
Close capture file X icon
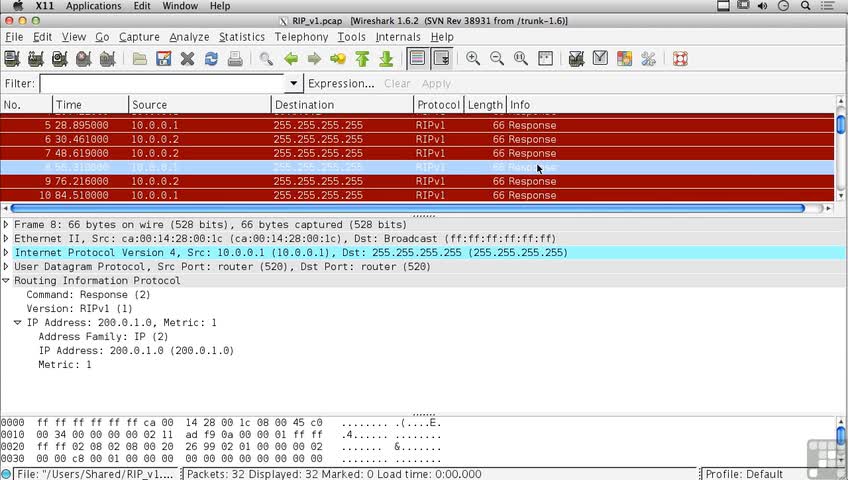187,58
